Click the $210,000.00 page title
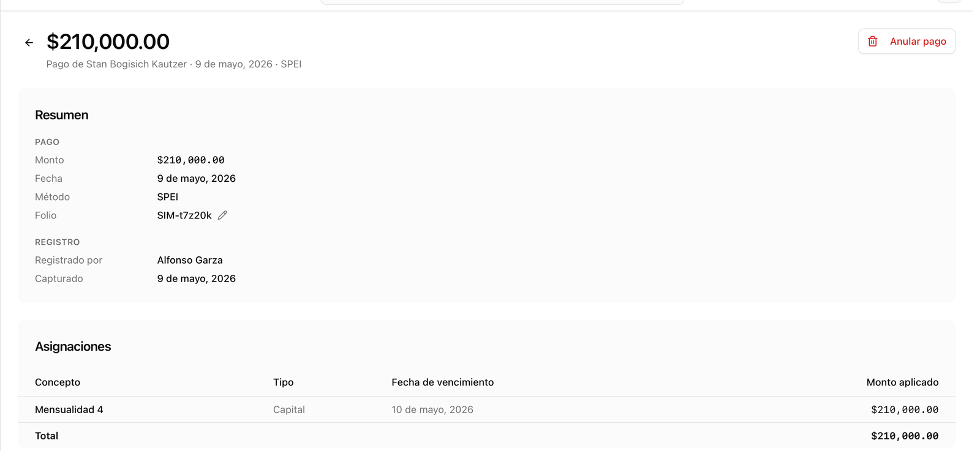980x451 pixels. point(108,41)
